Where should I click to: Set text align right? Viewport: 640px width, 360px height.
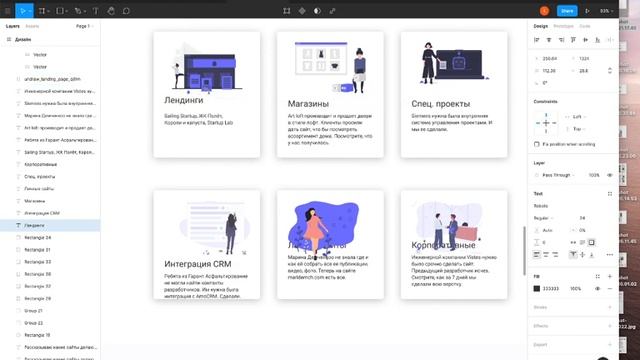pyautogui.click(x=556, y=254)
